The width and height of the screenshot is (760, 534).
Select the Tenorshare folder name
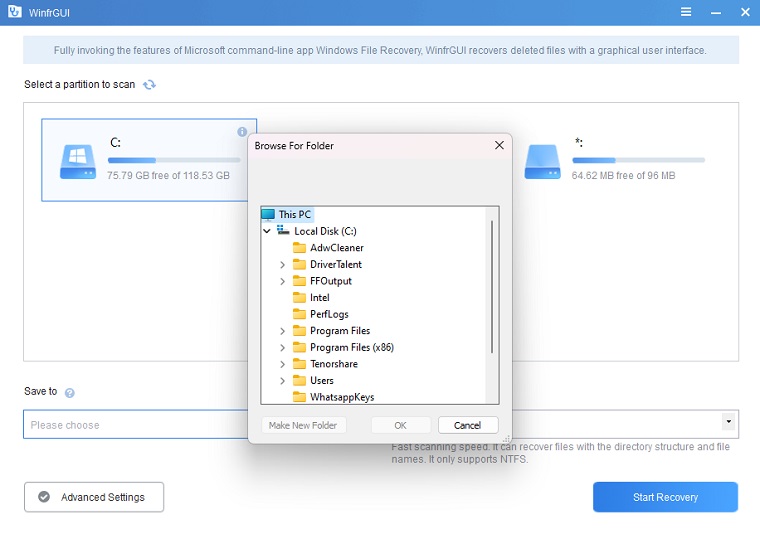334,364
